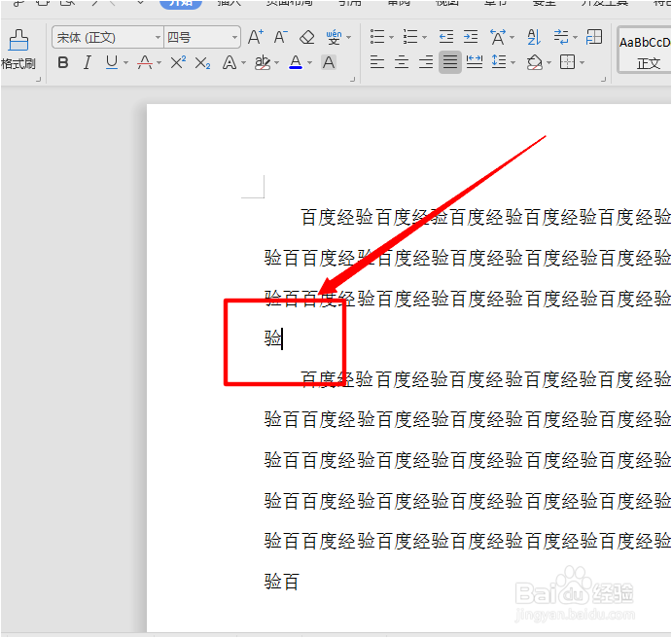Expand bullet style dropdown arrow
This screenshot has width=672, height=638.
[x=391, y=38]
